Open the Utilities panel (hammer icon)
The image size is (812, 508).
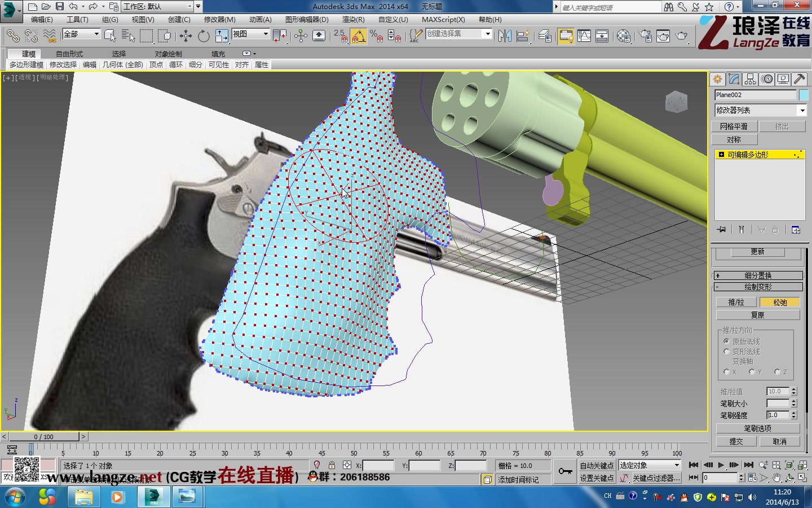click(x=800, y=79)
